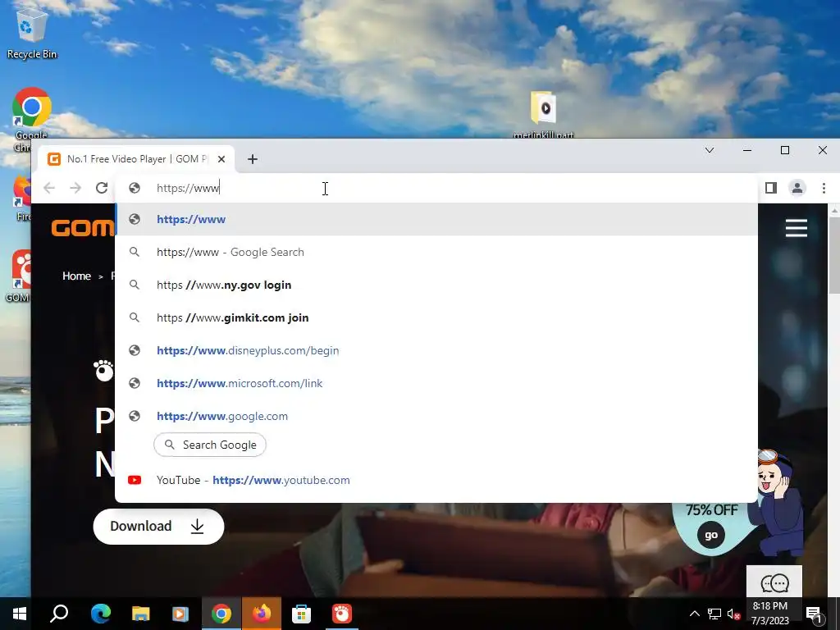
Task: Click the red YouTube icon in suggestions
Action: (x=135, y=480)
